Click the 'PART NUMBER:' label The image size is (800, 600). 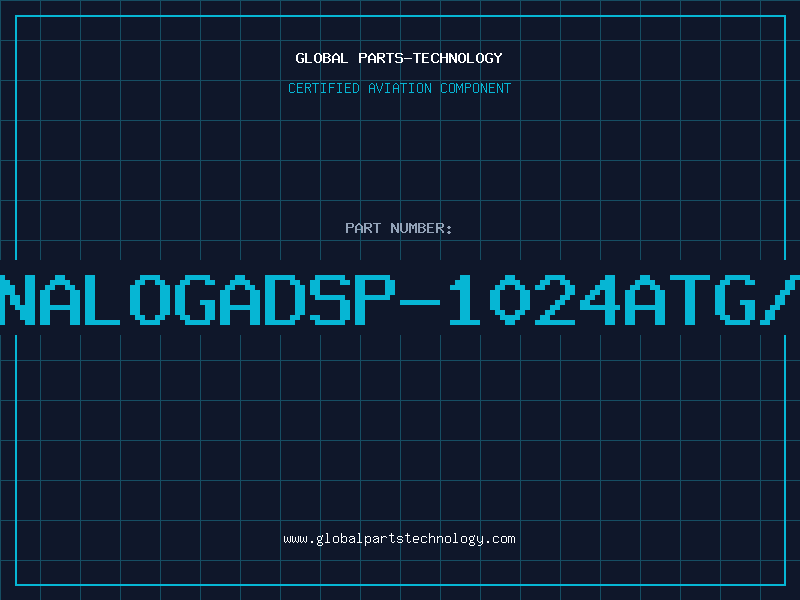click(399, 228)
